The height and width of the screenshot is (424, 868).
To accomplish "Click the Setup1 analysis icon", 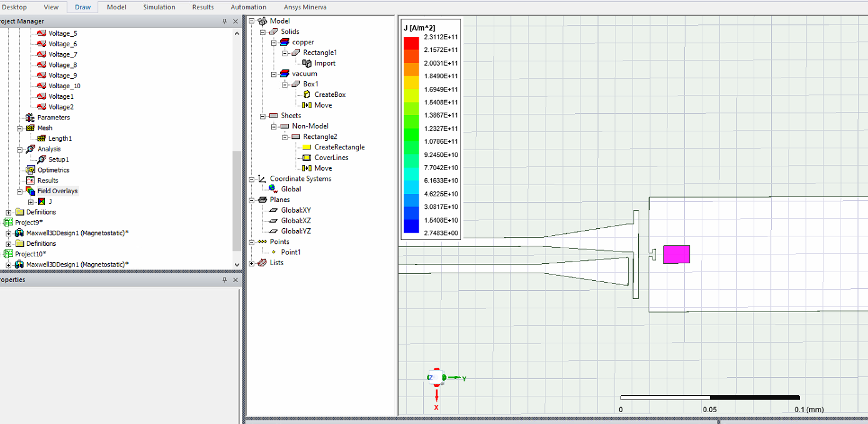I will click(41, 159).
